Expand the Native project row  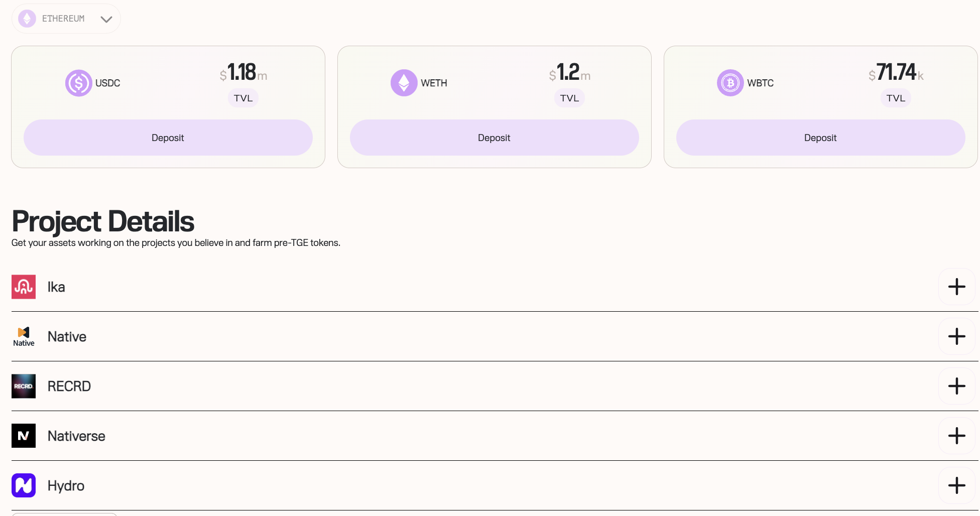click(956, 336)
